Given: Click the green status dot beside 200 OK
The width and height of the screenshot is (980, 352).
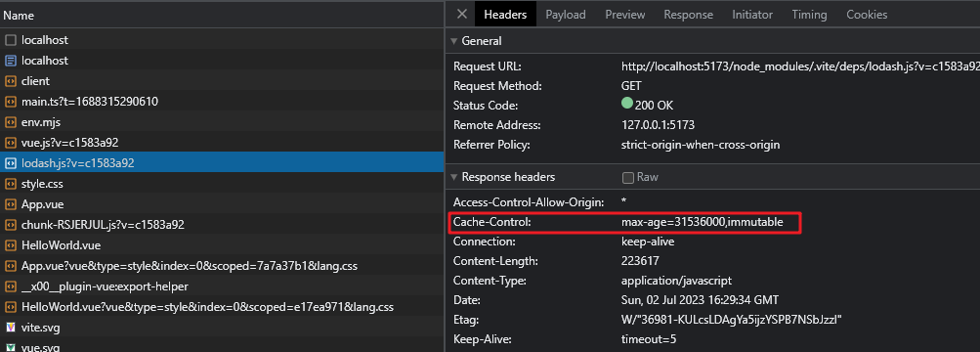Looking at the screenshot, I should coord(627,104).
